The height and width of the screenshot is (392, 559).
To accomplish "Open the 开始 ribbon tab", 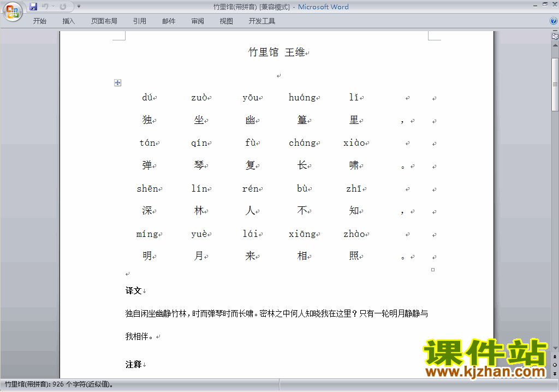I will click(x=39, y=21).
